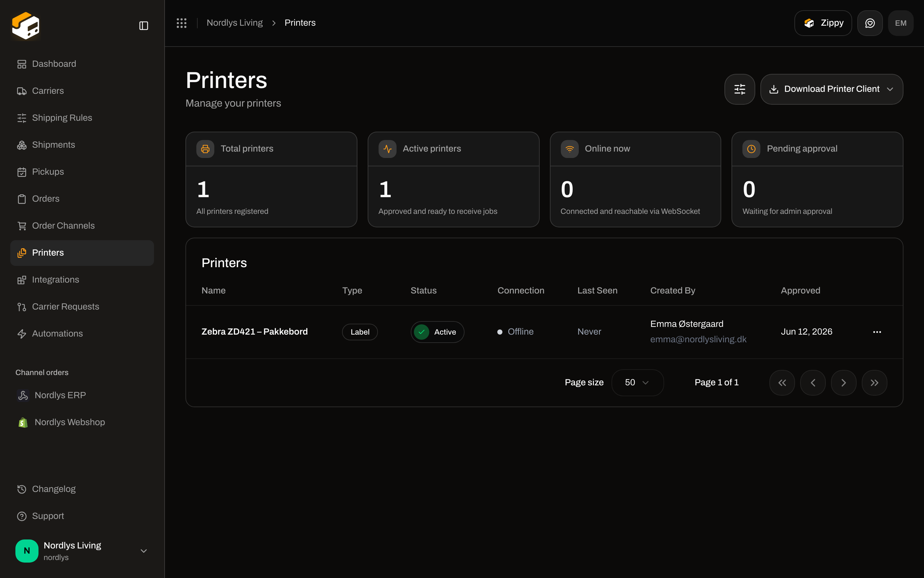Open Download Printer Client dropdown
Image resolution: width=924 pixels, height=578 pixels.
click(x=832, y=89)
